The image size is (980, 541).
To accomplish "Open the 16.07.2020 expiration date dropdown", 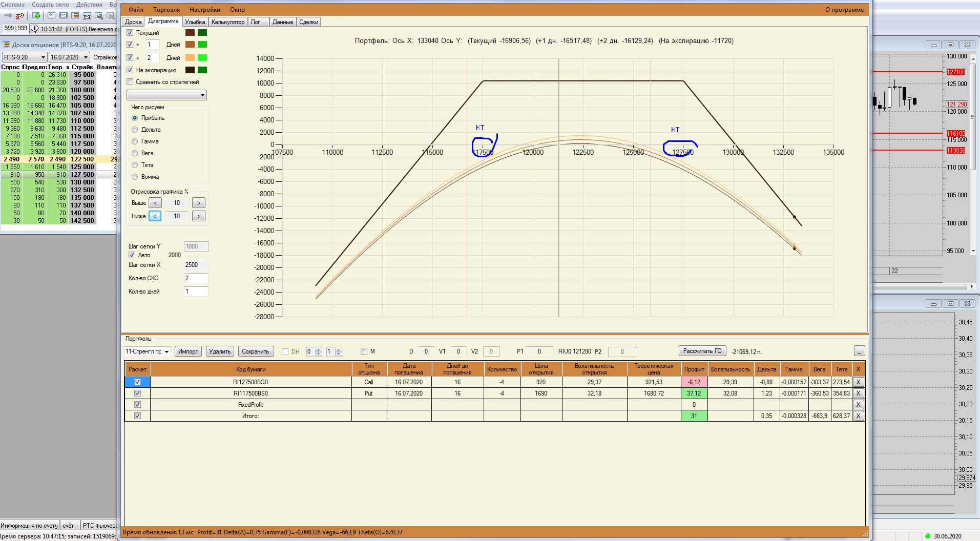I will (69, 57).
